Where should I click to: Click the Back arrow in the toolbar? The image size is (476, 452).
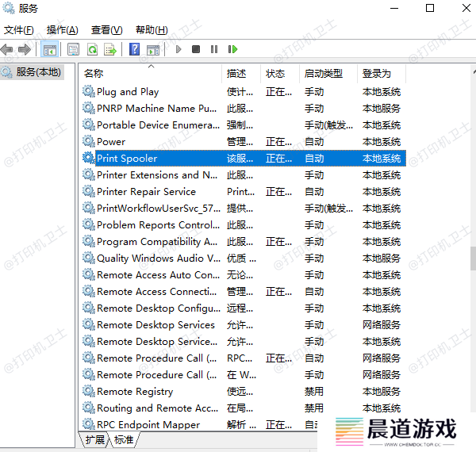6,49
